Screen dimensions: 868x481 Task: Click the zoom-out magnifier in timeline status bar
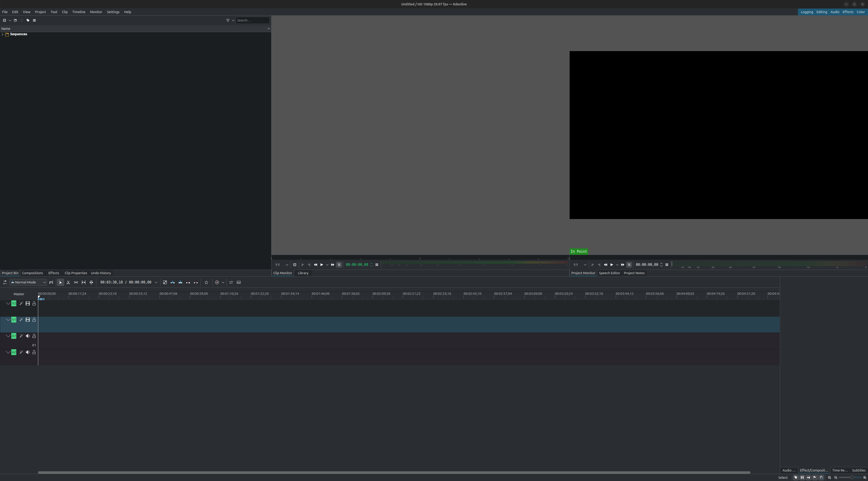click(836, 477)
